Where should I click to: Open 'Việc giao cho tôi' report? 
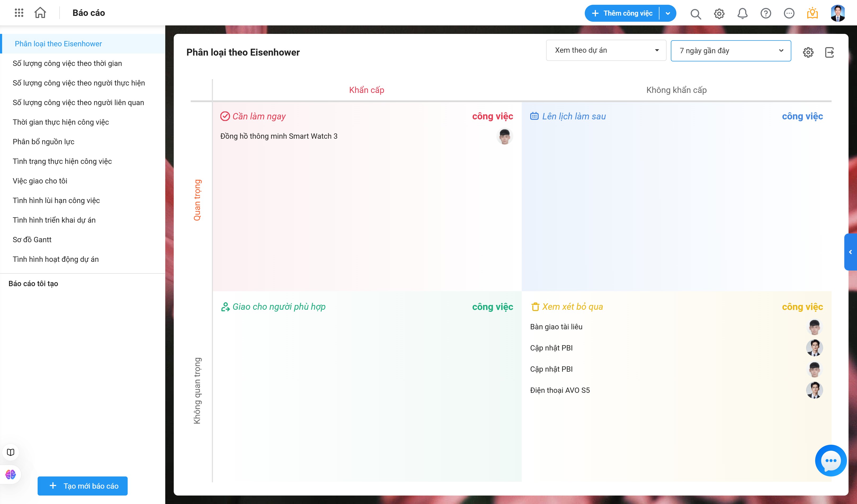(40, 181)
